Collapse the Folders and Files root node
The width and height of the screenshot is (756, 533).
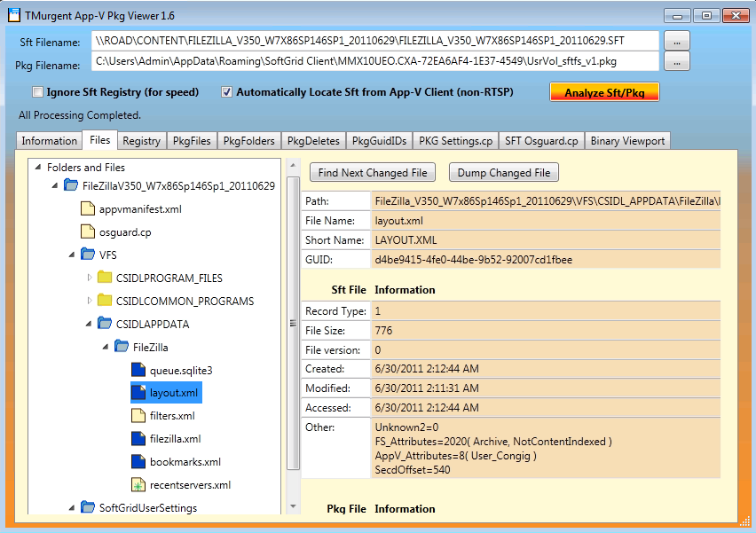tap(37, 168)
